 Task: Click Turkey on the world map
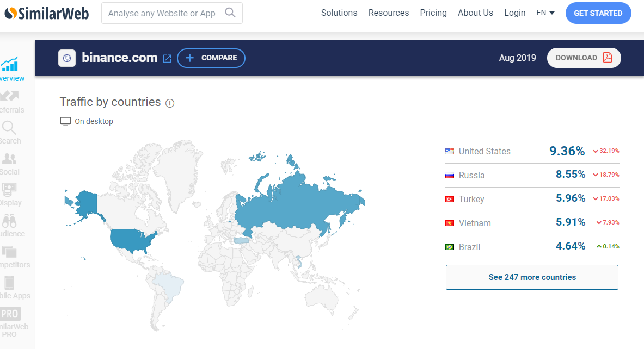tap(242, 240)
